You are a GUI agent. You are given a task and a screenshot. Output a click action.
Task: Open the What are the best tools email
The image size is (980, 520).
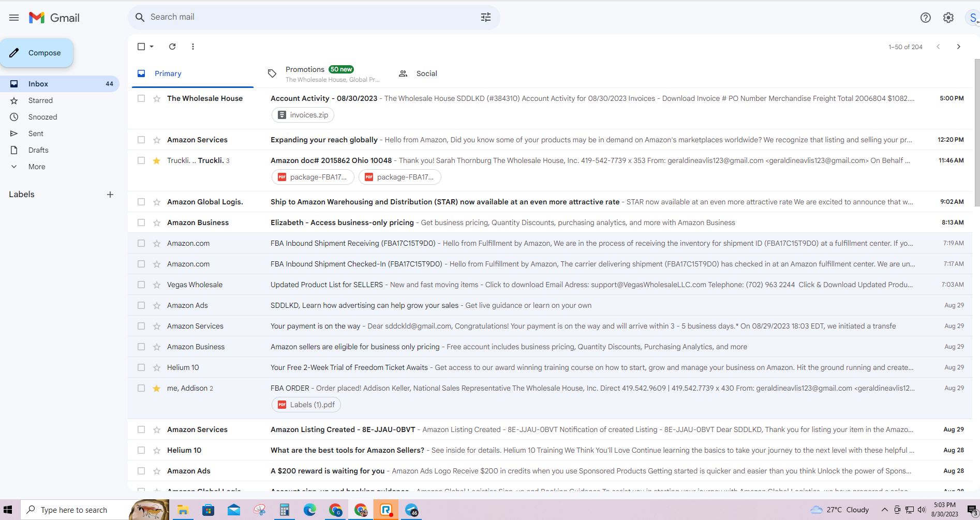click(550, 450)
